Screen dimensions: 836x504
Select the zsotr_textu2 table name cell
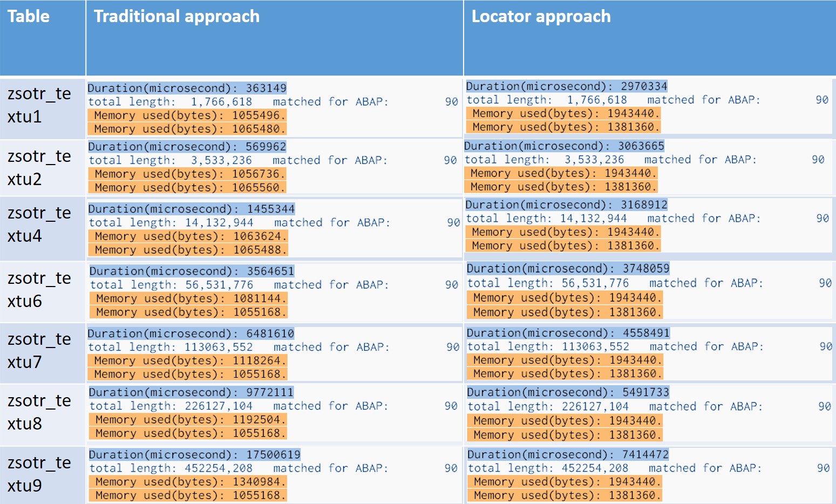[43, 168]
